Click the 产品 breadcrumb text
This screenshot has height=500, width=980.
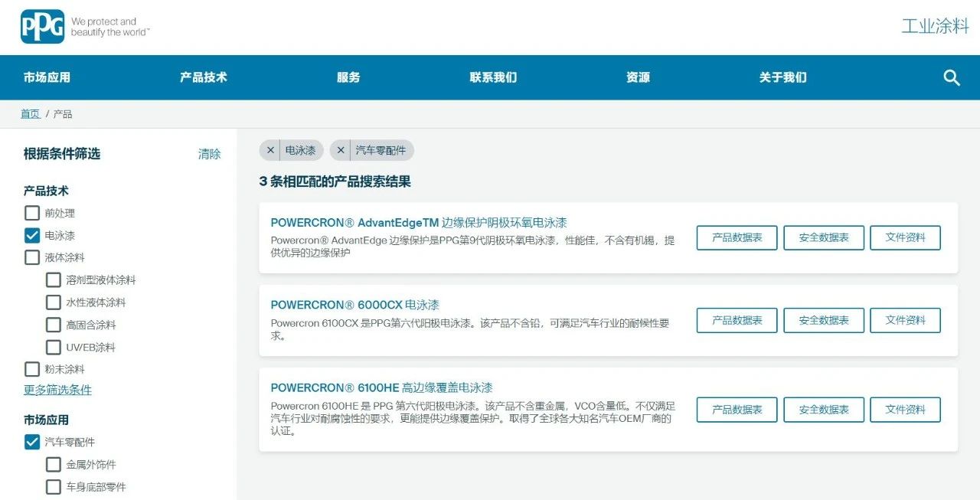point(63,114)
